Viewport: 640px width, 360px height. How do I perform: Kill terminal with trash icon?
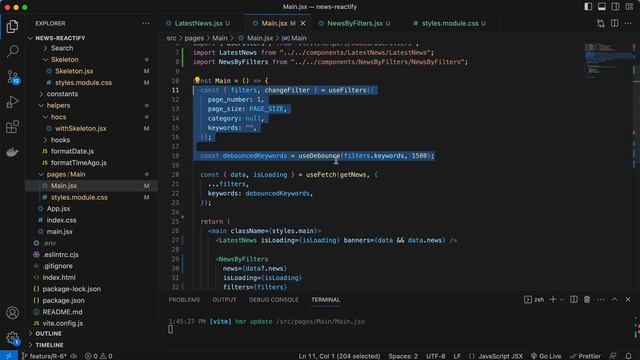click(587, 300)
